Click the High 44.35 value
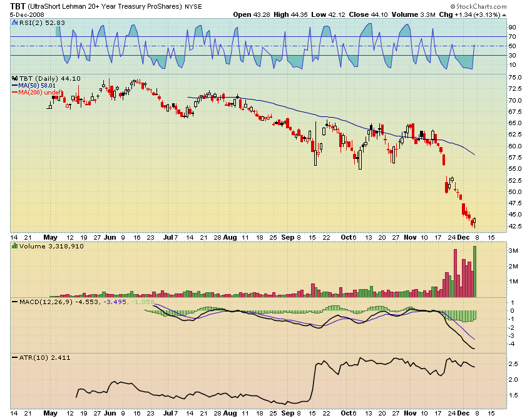 [290, 14]
